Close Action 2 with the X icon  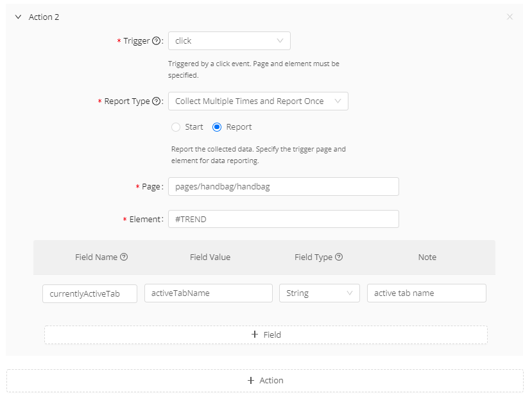[x=510, y=17]
